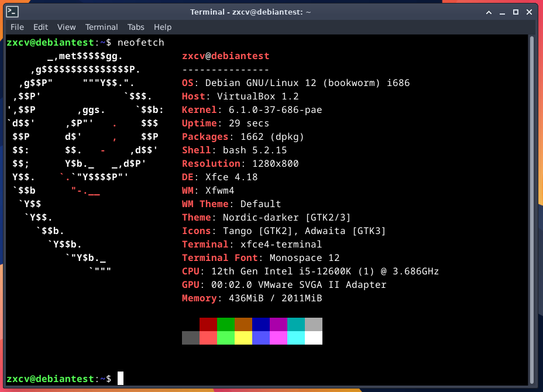Open the Tabs menu
The image size is (543, 392).
pos(135,27)
